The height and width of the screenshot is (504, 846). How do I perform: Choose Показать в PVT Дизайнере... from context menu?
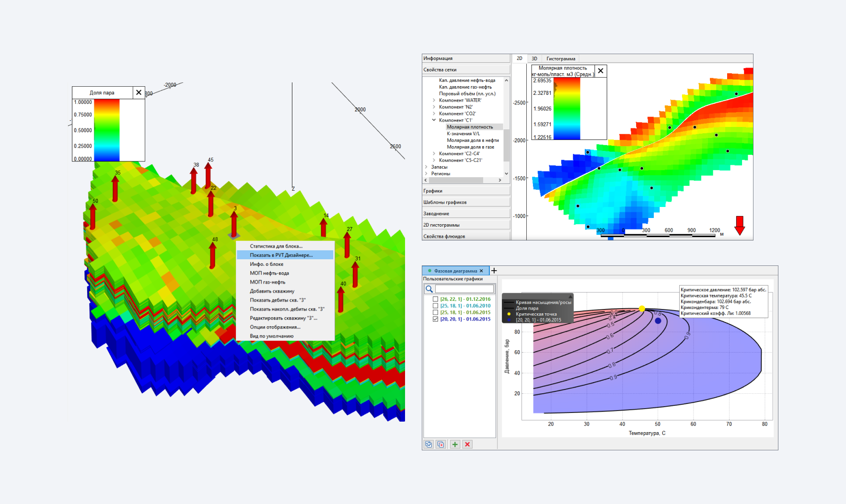click(x=285, y=255)
